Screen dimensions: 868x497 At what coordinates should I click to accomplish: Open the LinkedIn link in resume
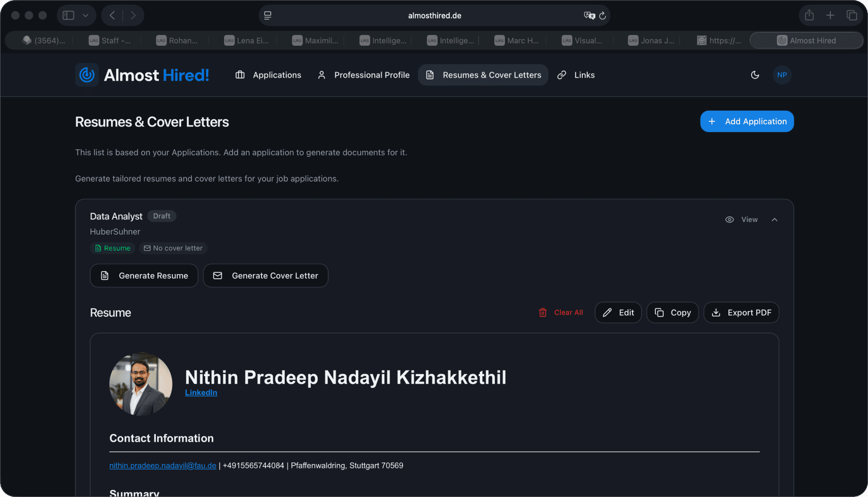(201, 393)
